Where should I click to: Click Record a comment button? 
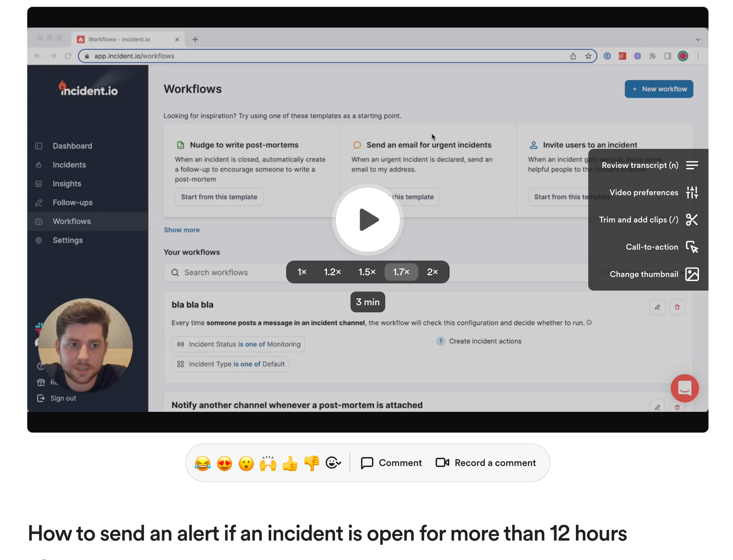pos(486,463)
